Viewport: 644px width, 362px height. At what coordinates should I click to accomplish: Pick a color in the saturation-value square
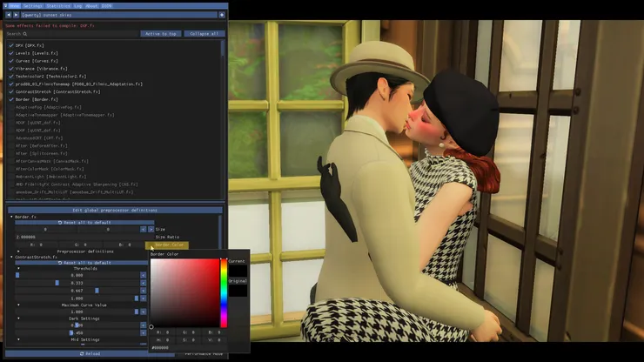point(184,293)
